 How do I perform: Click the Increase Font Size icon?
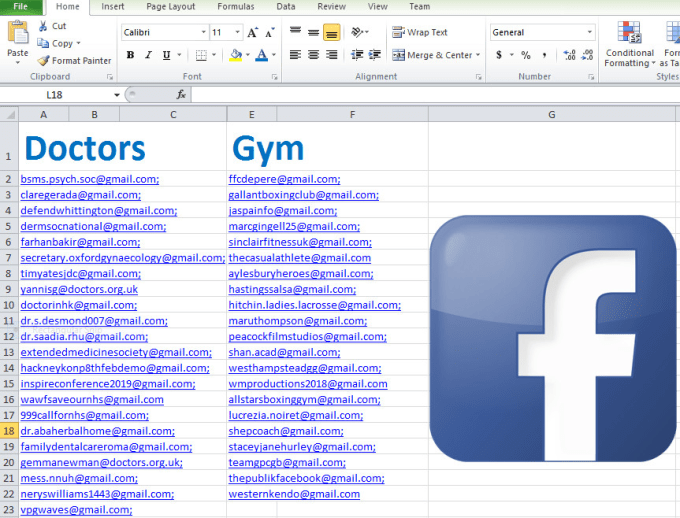(252, 32)
